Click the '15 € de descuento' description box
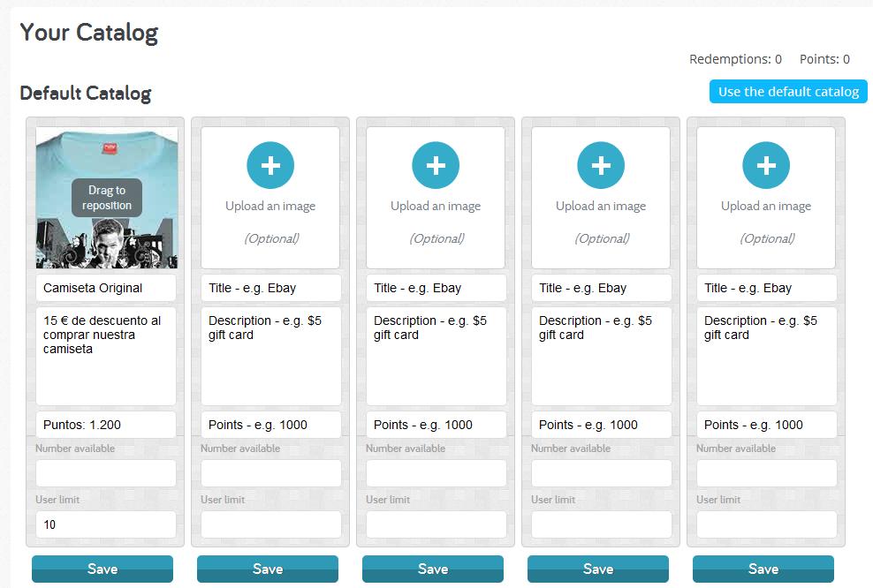 click(106, 356)
